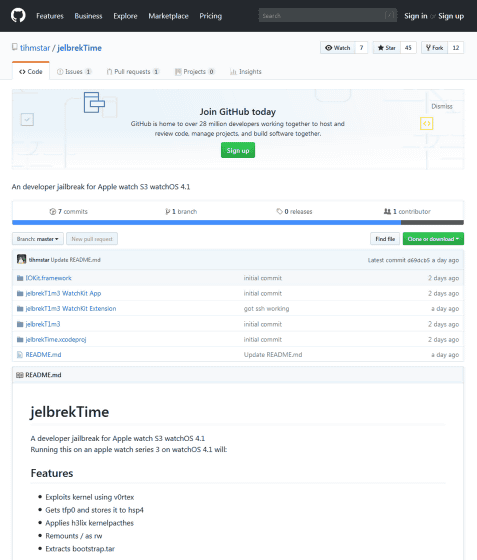Select the file icon beside README.md row
This screenshot has width=477, height=560.
tap(20, 355)
